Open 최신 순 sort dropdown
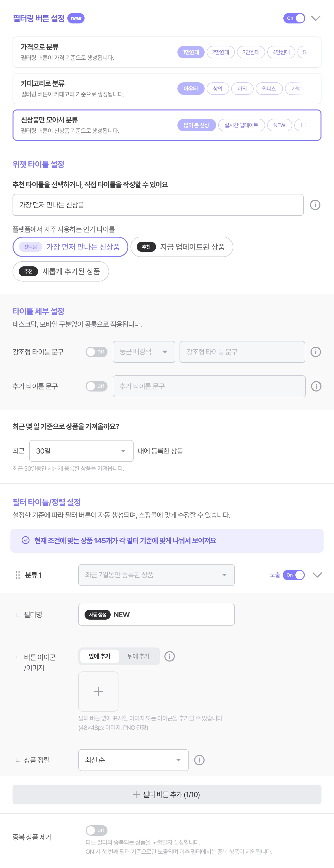Image resolution: width=334 pixels, height=868 pixels. tap(133, 760)
